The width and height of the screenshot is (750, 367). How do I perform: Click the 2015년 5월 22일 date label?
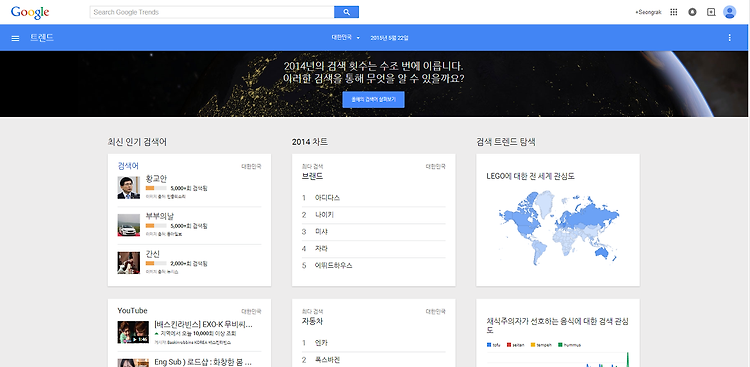[x=389, y=38]
